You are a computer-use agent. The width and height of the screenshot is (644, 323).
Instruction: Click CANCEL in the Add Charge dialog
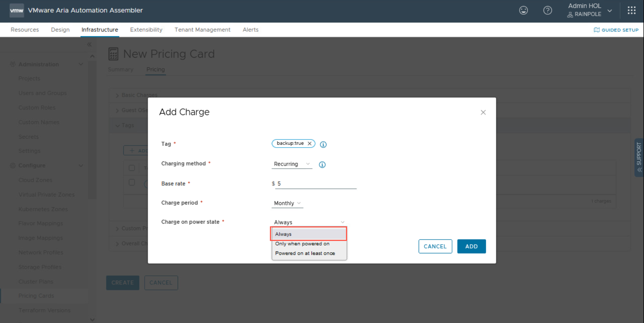pyautogui.click(x=435, y=247)
